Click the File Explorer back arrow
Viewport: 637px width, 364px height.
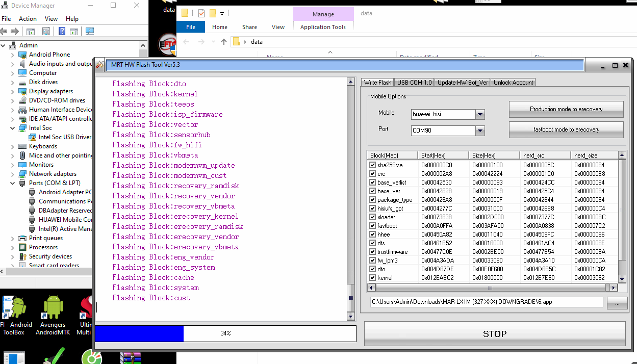coord(186,42)
